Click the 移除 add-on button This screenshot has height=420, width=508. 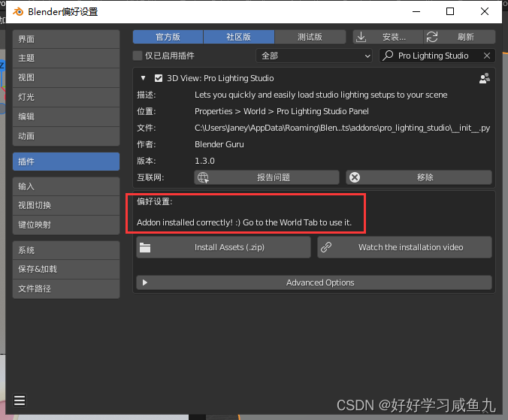(419, 177)
